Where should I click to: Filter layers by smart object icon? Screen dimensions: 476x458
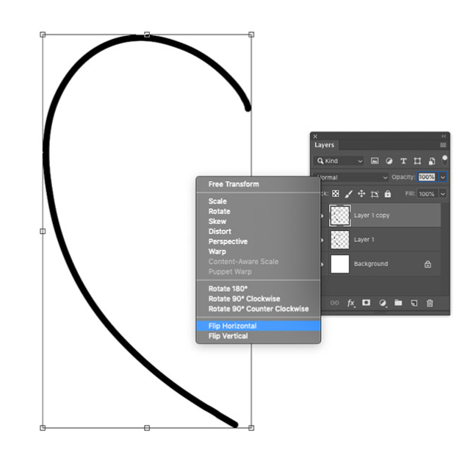[x=432, y=161]
